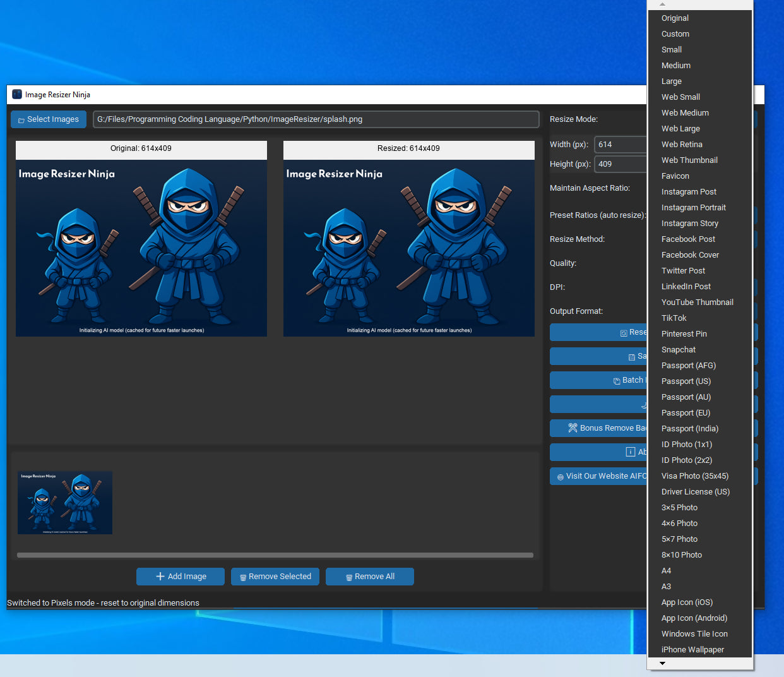The width and height of the screenshot is (784, 677).
Task: Click the image file path field
Action: pyautogui.click(x=316, y=119)
